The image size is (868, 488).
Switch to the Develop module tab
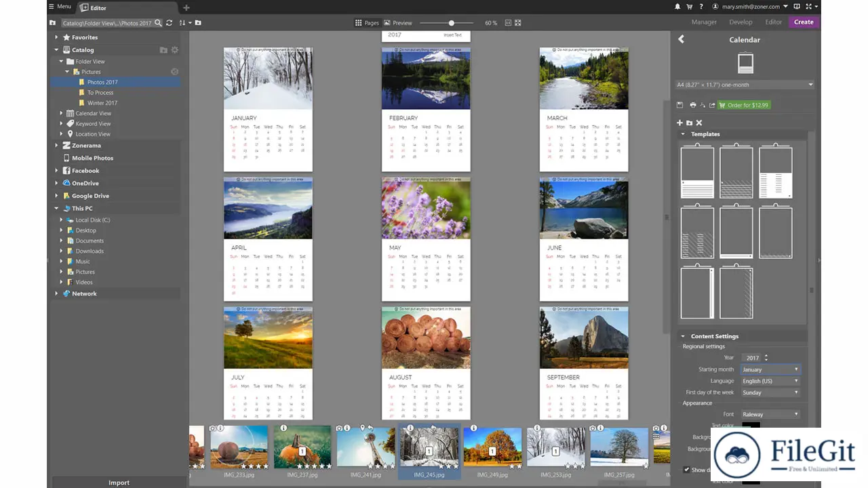[x=741, y=22]
